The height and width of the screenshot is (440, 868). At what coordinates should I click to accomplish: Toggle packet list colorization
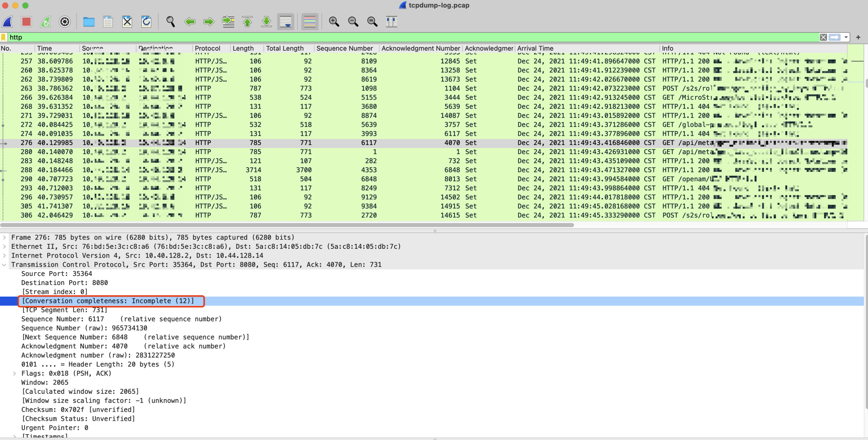(x=309, y=22)
